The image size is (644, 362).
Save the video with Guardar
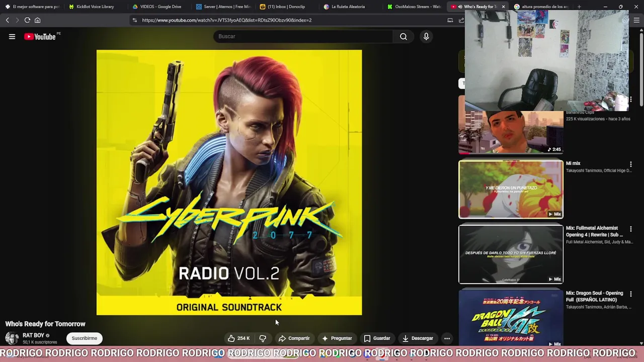(377, 338)
